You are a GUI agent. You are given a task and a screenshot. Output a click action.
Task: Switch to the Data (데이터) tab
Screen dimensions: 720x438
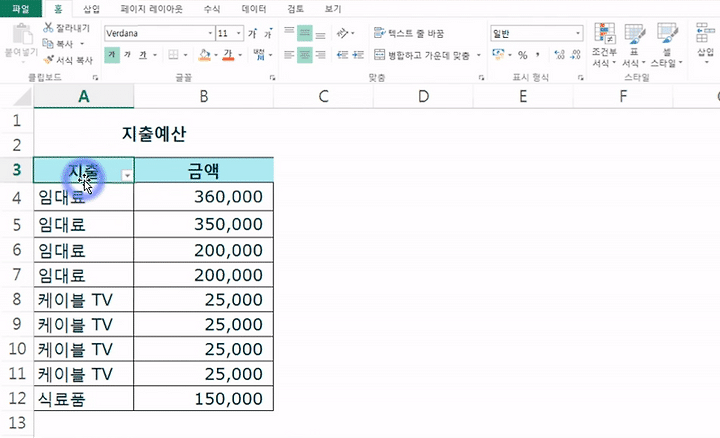254,9
